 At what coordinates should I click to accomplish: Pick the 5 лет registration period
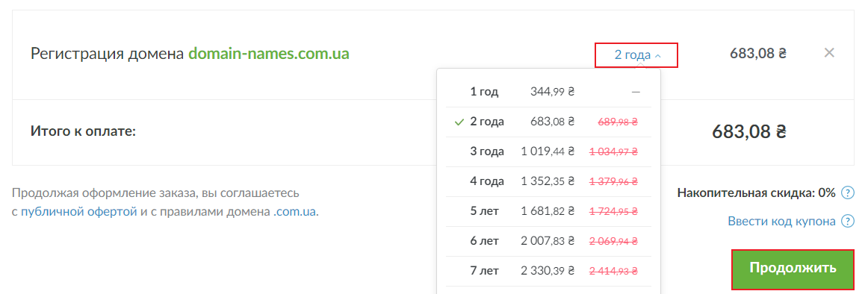click(549, 211)
